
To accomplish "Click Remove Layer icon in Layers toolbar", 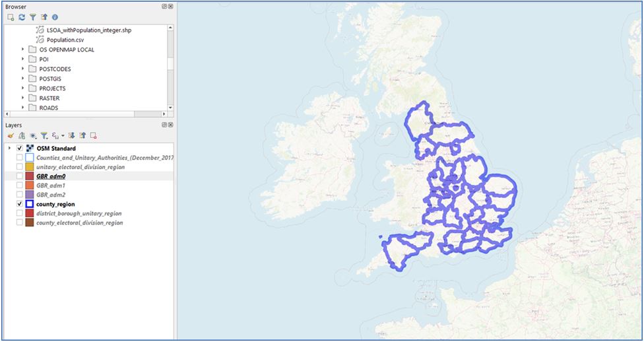I will tap(93, 135).
